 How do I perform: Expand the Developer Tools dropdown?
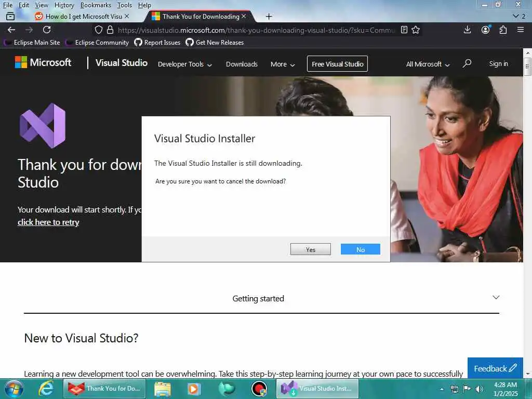pyautogui.click(x=185, y=64)
